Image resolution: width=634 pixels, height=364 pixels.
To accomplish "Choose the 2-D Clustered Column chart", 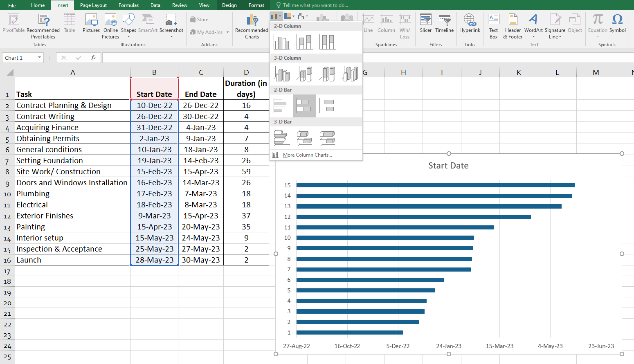I will [x=282, y=42].
